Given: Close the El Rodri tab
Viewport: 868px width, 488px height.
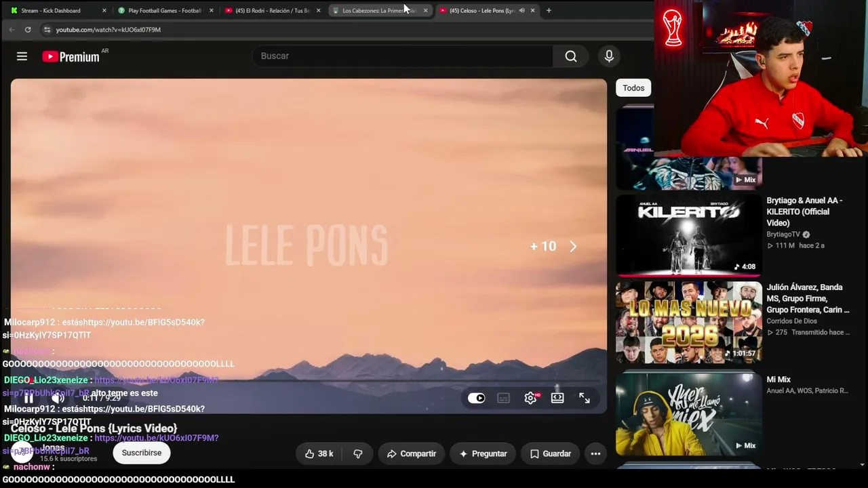Looking at the screenshot, I should (x=318, y=11).
